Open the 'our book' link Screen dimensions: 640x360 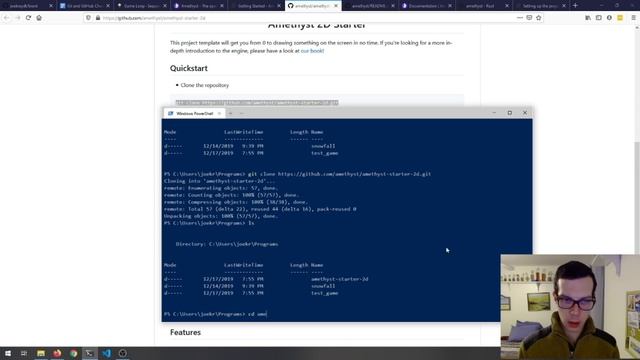312,51
